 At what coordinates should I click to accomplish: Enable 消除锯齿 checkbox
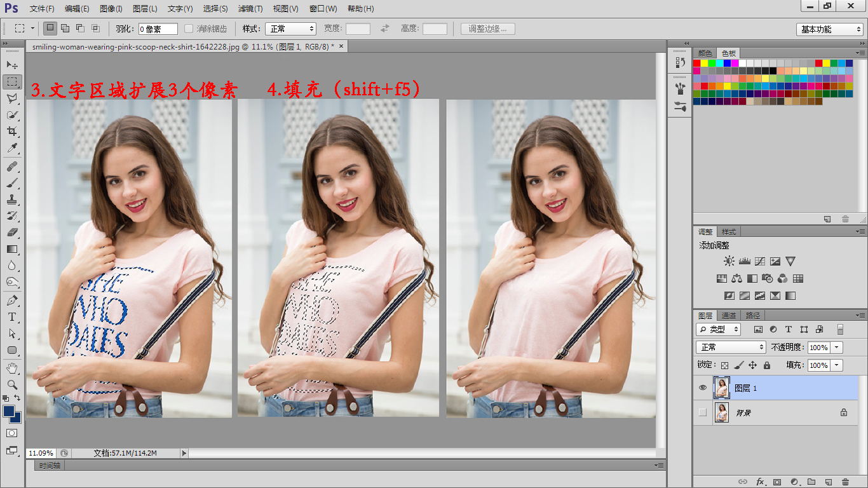189,29
